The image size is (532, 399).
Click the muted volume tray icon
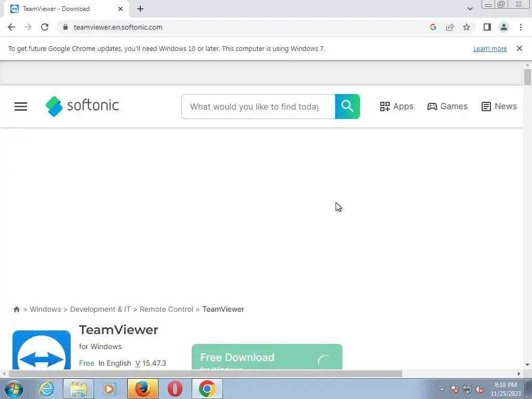click(480, 389)
